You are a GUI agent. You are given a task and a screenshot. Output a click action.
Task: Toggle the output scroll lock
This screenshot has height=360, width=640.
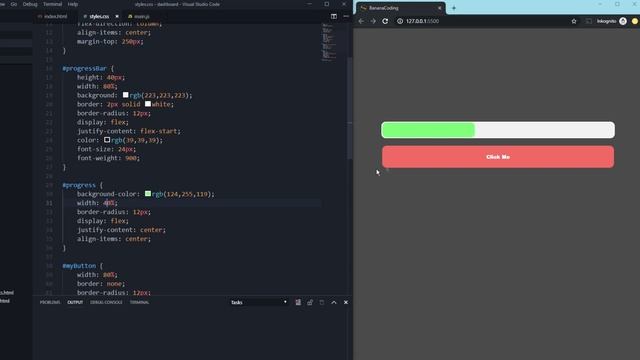(x=310, y=302)
